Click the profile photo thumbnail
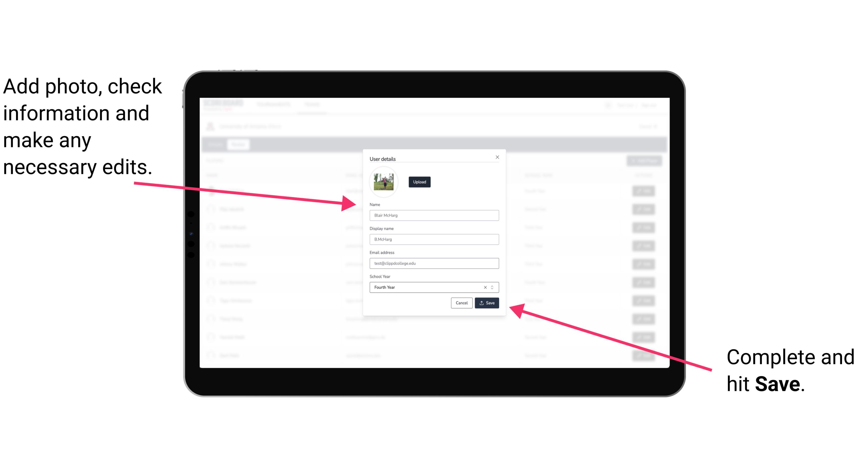The height and width of the screenshot is (467, 868). tap(383, 181)
